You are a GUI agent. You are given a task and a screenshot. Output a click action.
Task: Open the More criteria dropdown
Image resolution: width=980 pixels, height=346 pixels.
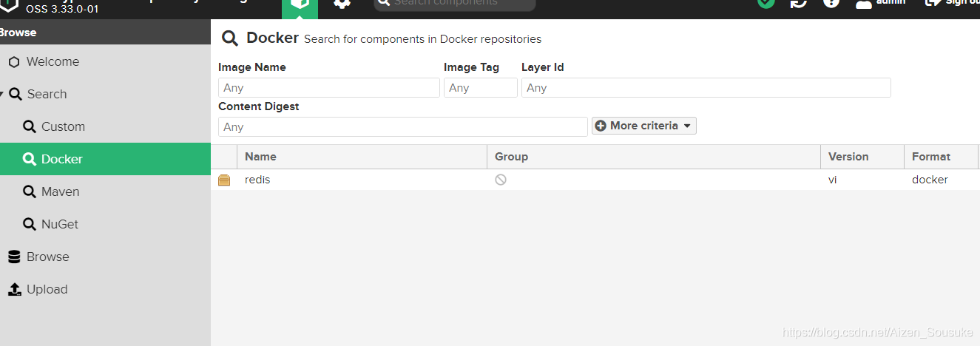pyautogui.click(x=643, y=126)
